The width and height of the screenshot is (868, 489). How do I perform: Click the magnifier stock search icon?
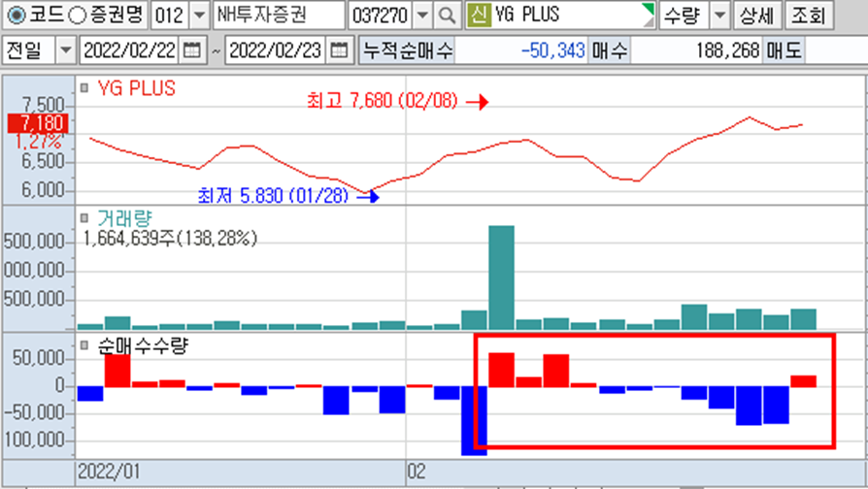(447, 15)
